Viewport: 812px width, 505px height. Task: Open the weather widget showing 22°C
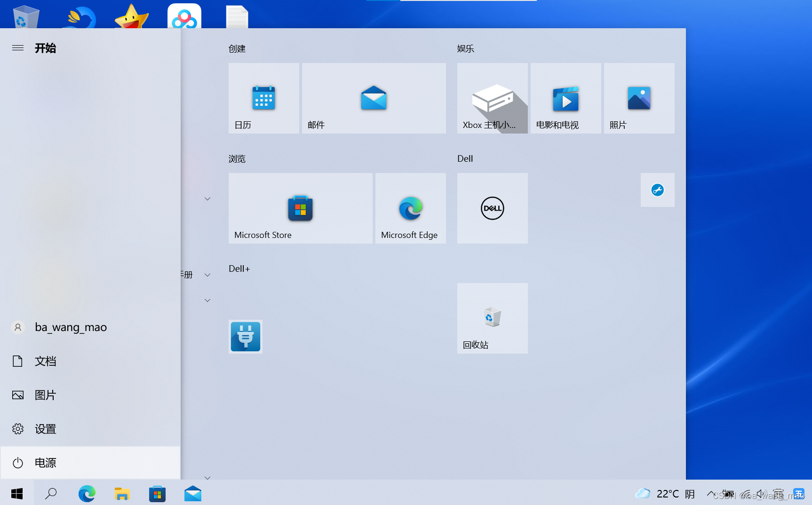coord(665,493)
